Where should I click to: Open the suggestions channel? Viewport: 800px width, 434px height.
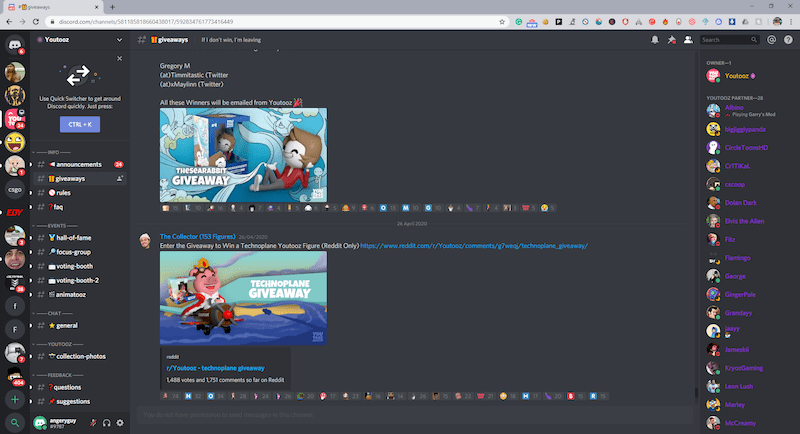pos(80,401)
